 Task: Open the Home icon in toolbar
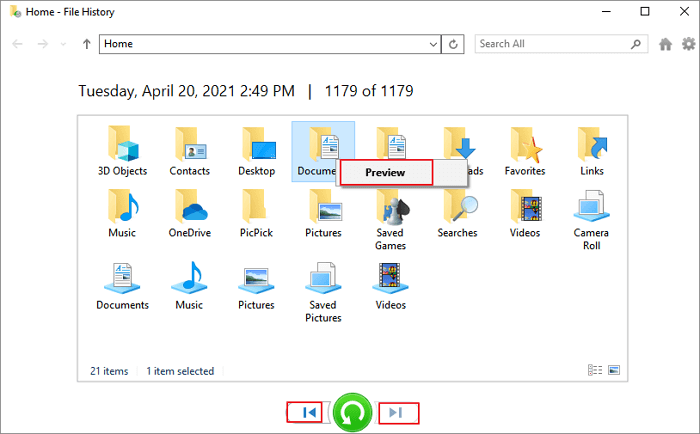(665, 44)
